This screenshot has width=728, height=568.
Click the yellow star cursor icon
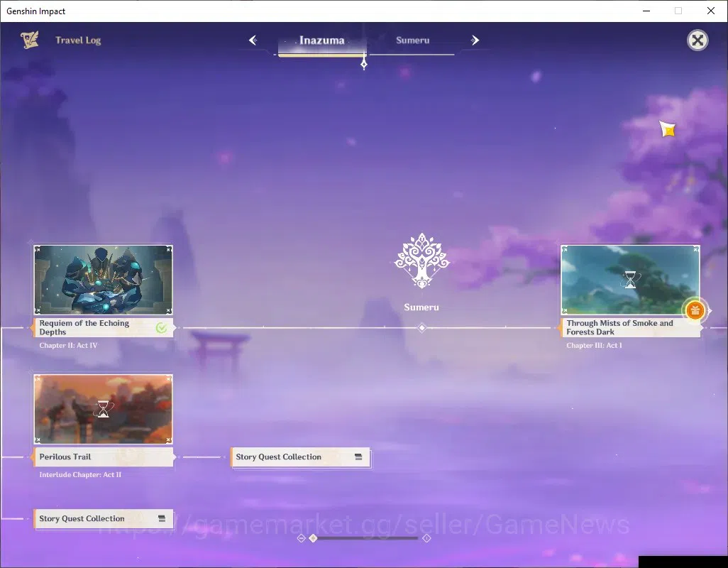click(x=668, y=129)
